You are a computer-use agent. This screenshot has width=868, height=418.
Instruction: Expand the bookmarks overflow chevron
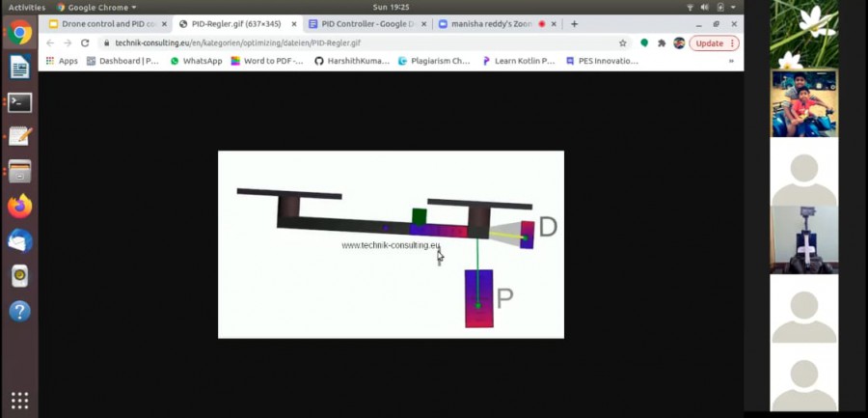(x=732, y=61)
